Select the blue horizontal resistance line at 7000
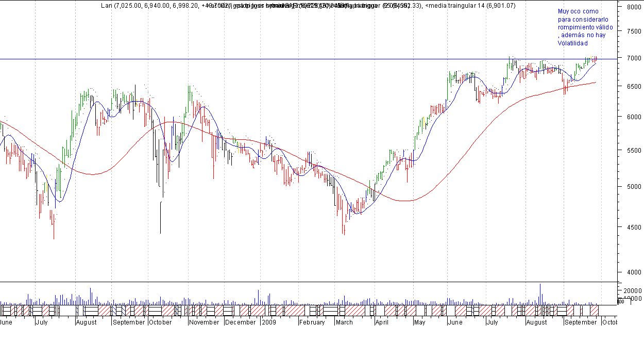 pos(309,59)
